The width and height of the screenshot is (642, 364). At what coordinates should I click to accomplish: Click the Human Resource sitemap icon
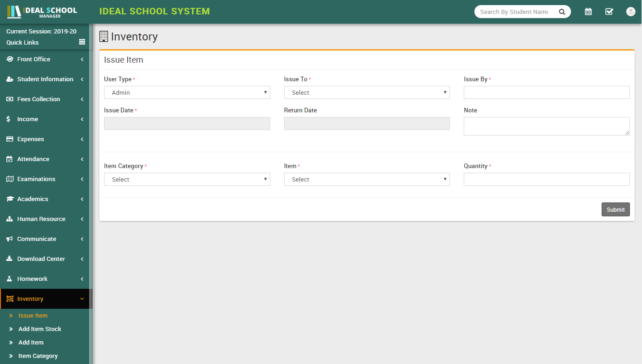pos(10,219)
